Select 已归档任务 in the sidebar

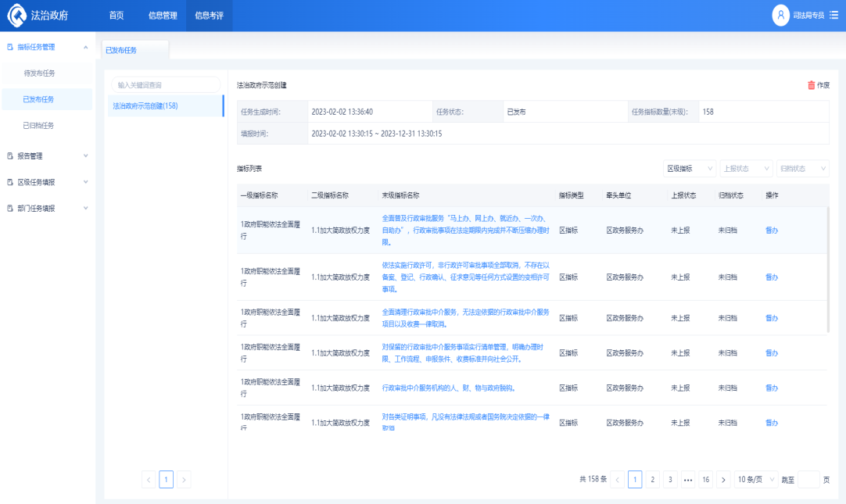coord(39,125)
